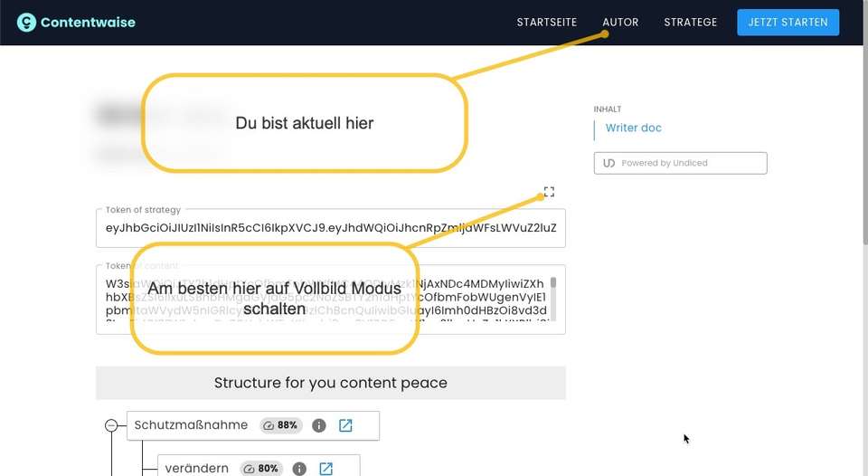Open verändern via external link icon
Viewport: 868px width, 476px height.
[326, 469]
